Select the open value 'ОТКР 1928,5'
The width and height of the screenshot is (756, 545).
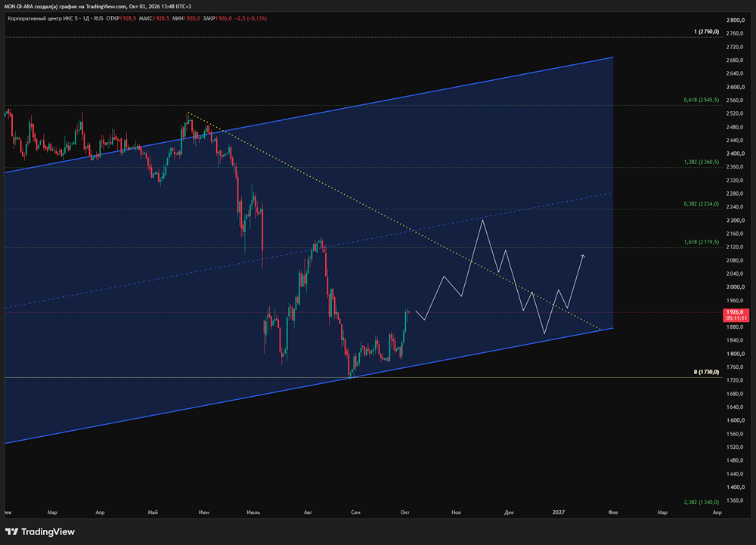pyautogui.click(x=122, y=18)
